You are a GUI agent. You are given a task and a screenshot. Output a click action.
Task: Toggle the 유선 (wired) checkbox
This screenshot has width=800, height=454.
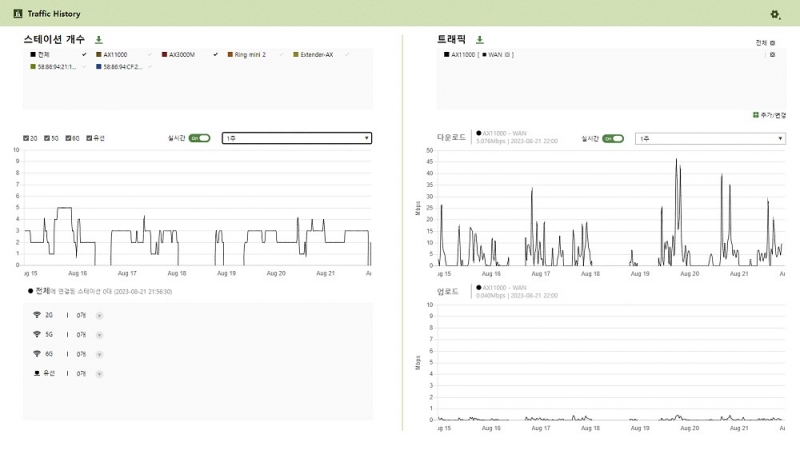90,138
